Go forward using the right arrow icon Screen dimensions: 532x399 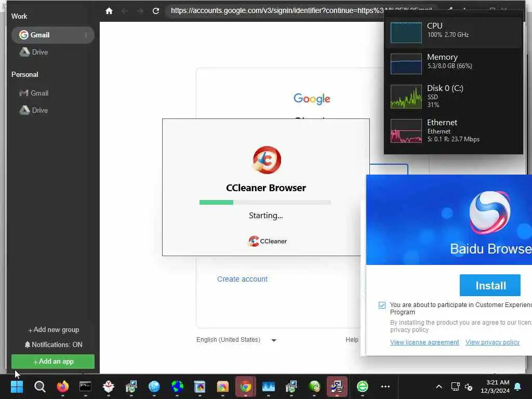coord(140,11)
